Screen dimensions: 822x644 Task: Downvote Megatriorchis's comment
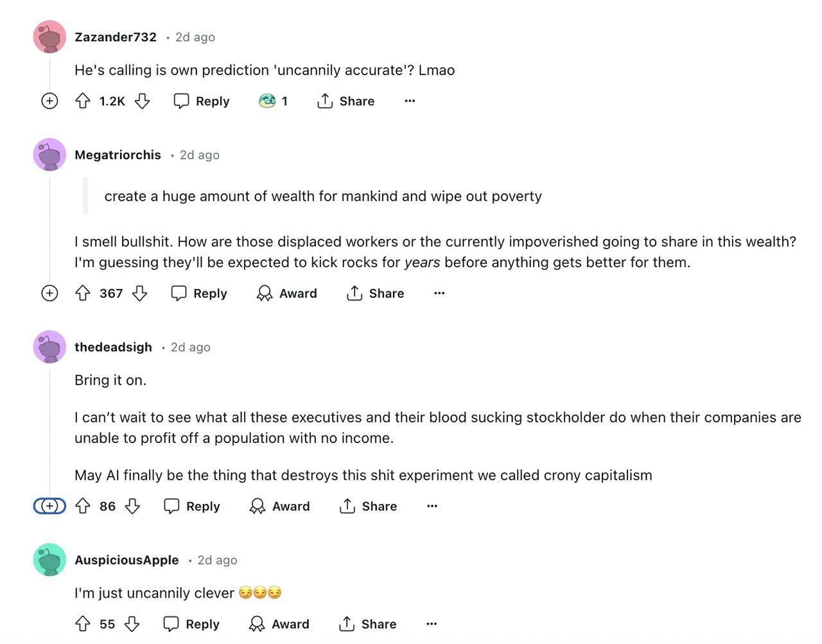click(x=140, y=293)
